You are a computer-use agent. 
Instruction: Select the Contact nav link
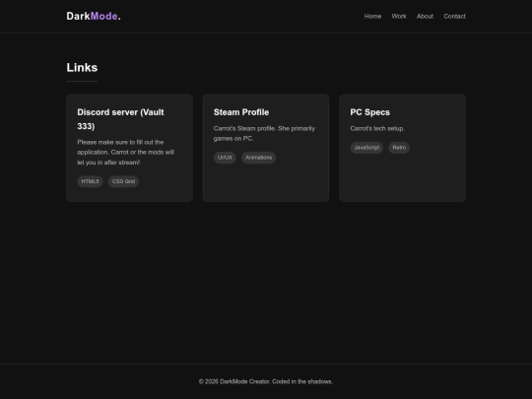[x=454, y=17]
